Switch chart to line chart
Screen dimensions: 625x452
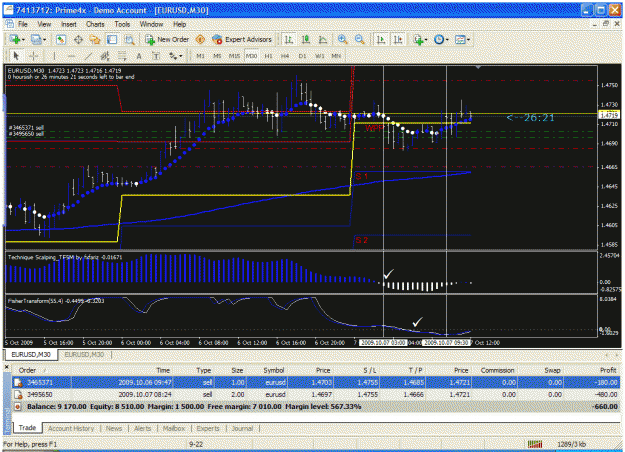pos(323,39)
